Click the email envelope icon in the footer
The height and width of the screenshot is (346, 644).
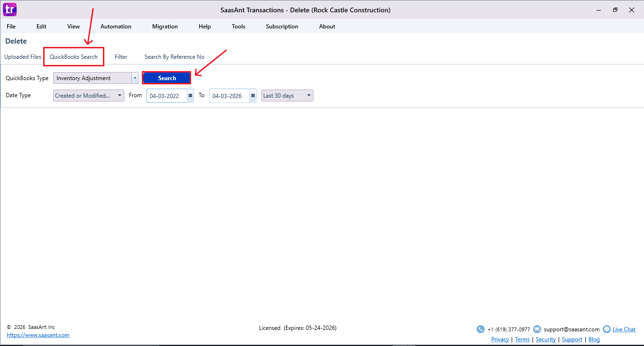click(537, 329)
